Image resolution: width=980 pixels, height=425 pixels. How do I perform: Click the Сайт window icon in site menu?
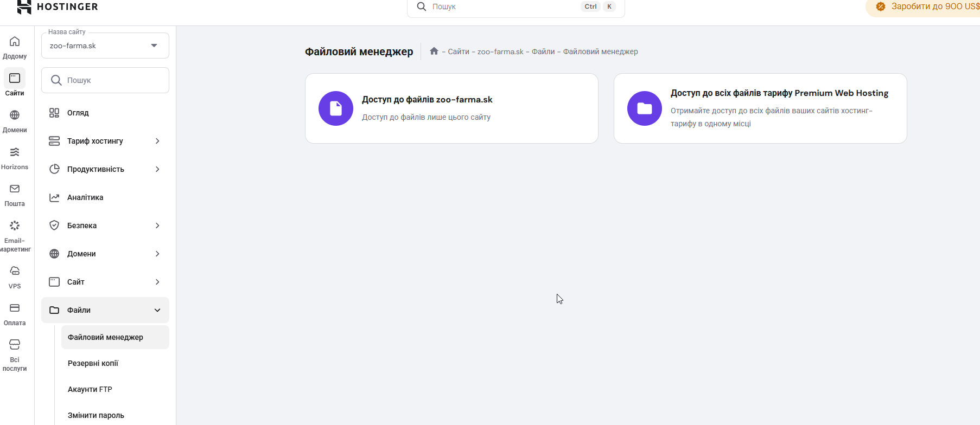(54, 282)
